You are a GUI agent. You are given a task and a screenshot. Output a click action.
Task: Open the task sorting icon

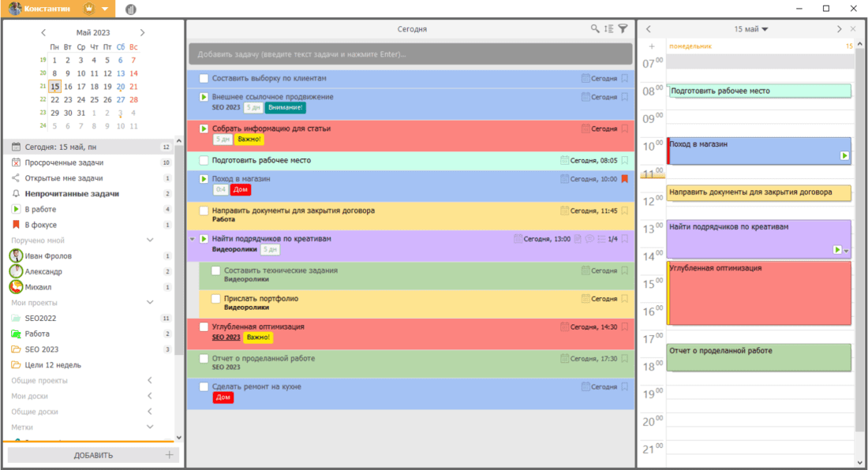click(x=608, y=29)
